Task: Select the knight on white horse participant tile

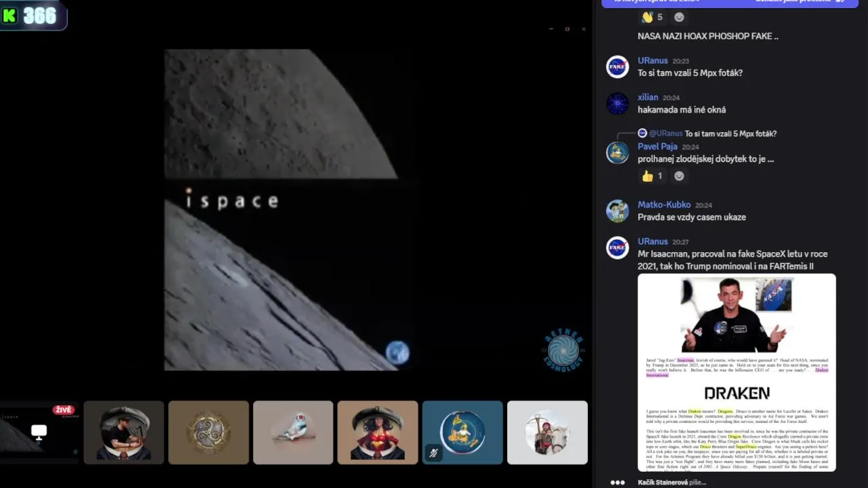Action: (x=547, y=432)
